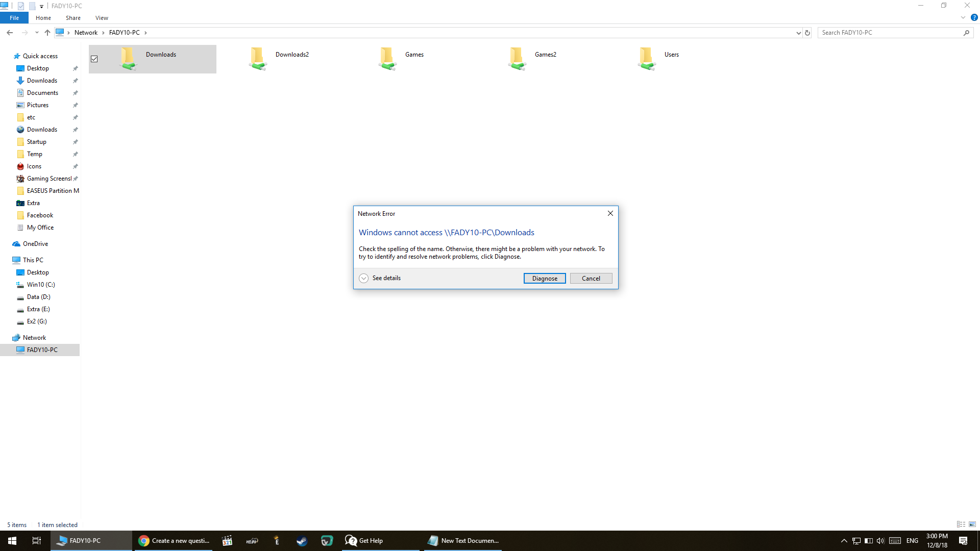Open Steam from the taskbar
This screenshot has height=551, width=980.
(302, 541)
